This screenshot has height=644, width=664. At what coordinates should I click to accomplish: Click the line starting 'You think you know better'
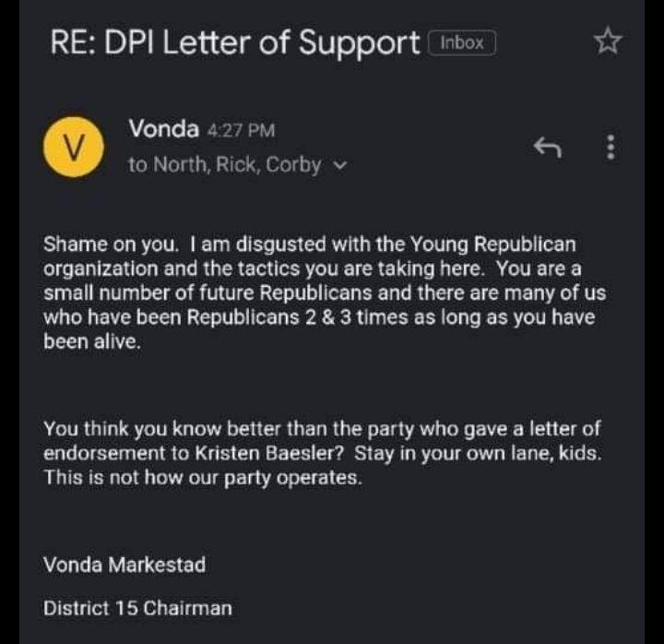(322, 429)
